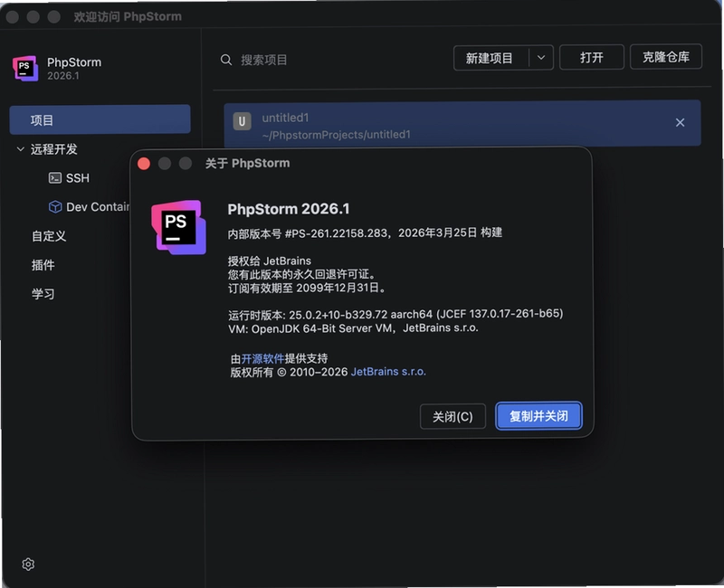
Task: Click the 2026.1 version label in the sidebar
Action: (63, 76)
